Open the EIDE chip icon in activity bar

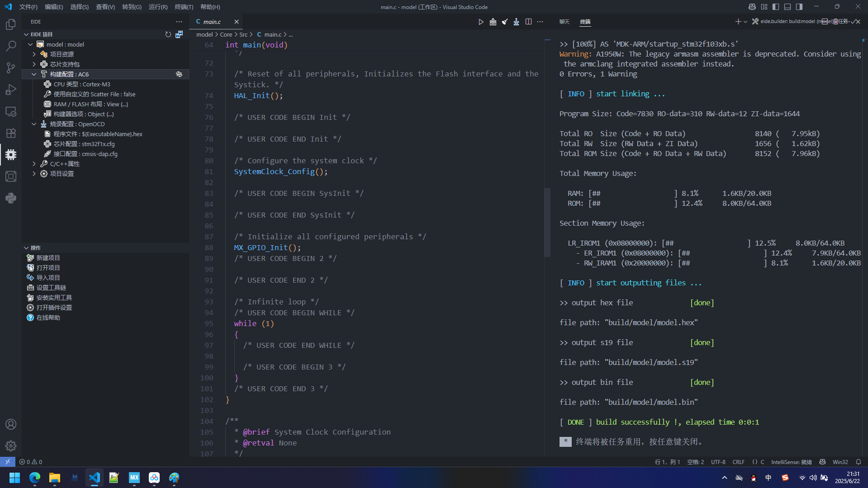[x=11, y=155]
